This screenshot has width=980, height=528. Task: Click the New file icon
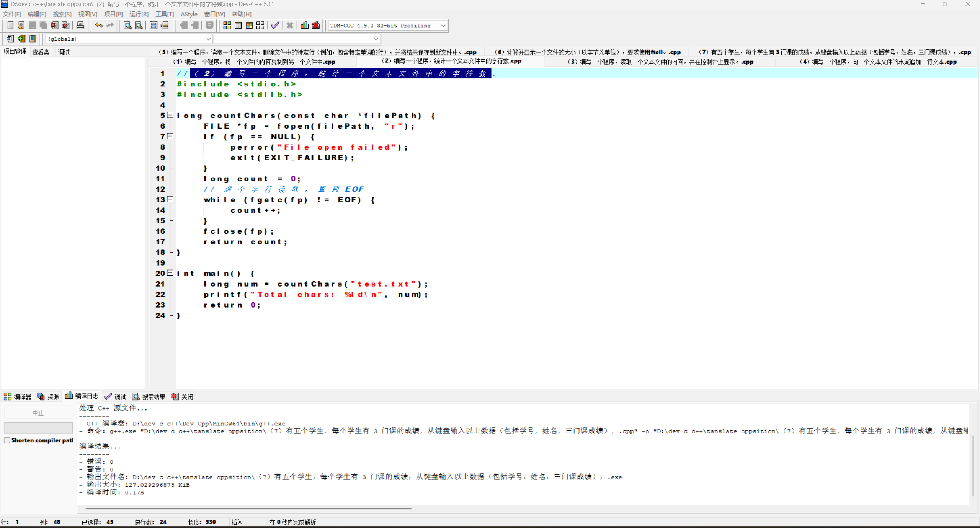click(x=10, y=26)
